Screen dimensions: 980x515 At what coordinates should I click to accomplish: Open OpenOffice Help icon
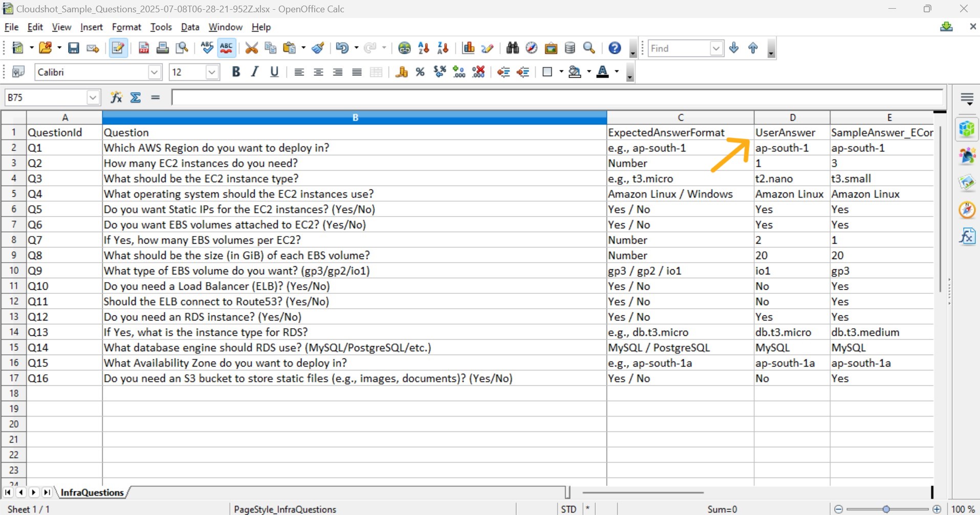615,48
